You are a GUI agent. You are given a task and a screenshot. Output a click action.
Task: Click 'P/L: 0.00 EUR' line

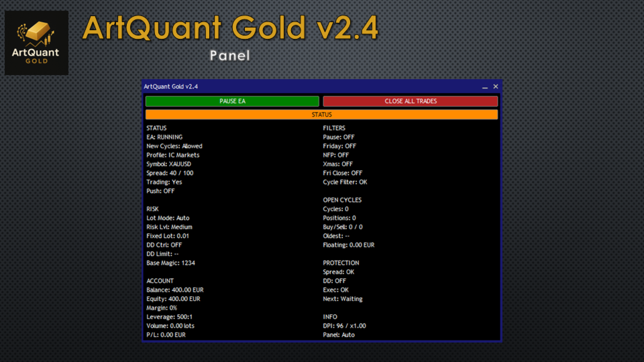pos(166,335)
